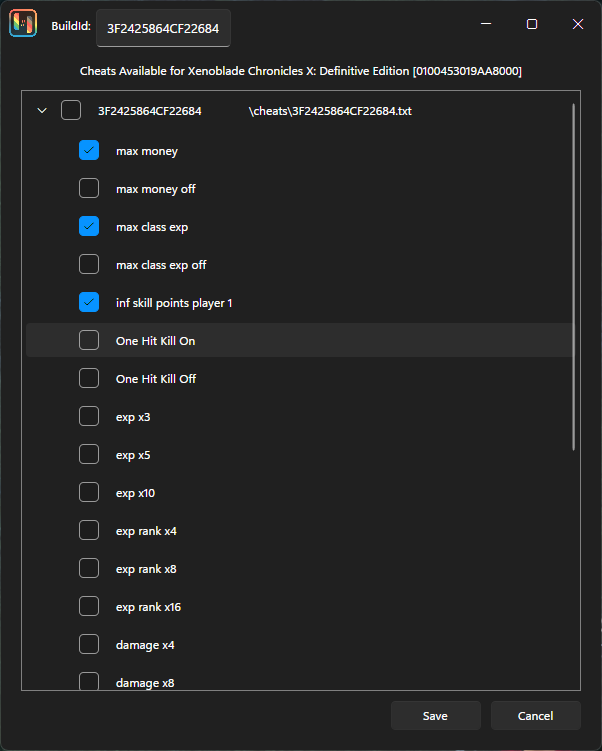
Task: Tick the exp x3 checkbox
Action: click(x=89, y=416)
